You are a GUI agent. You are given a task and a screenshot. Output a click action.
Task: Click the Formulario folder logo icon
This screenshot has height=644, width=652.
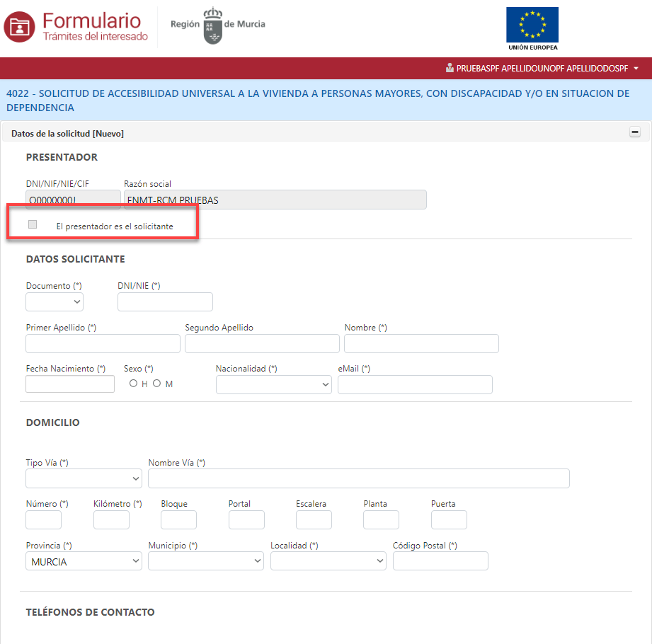point(19,27)
